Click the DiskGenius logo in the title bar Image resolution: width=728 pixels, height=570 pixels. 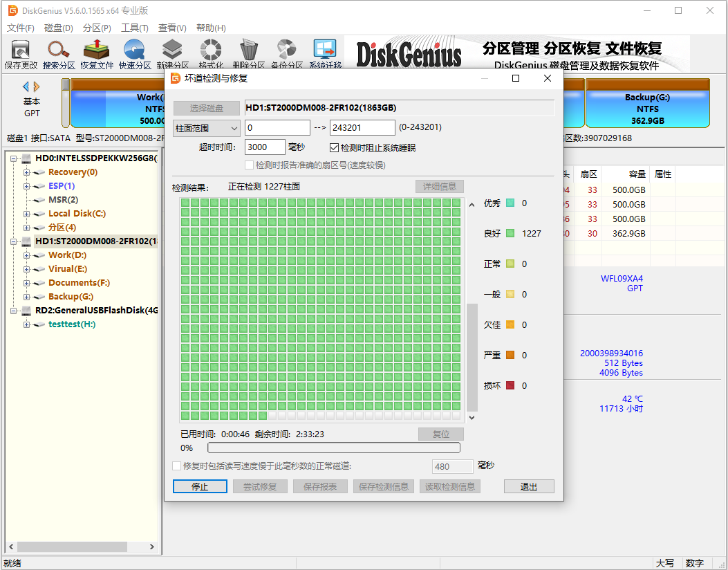[x=13, y=10]
